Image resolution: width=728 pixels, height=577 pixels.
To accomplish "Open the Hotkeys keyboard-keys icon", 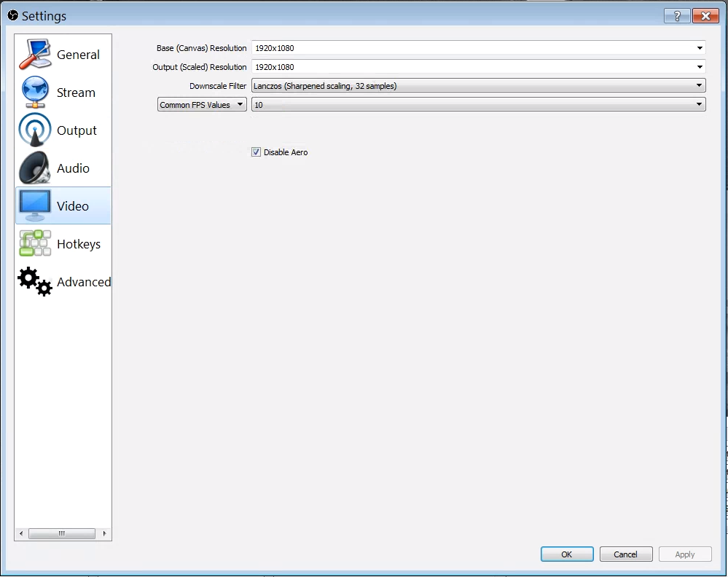I will (x=35, y=244).
